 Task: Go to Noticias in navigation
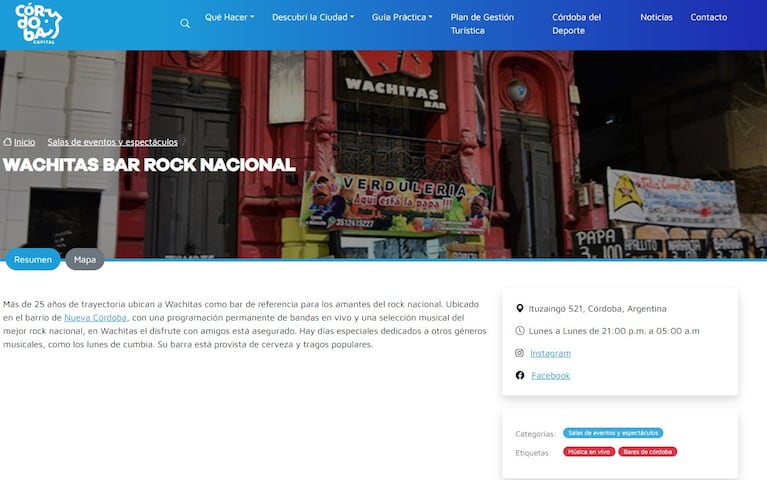(656, 17)
